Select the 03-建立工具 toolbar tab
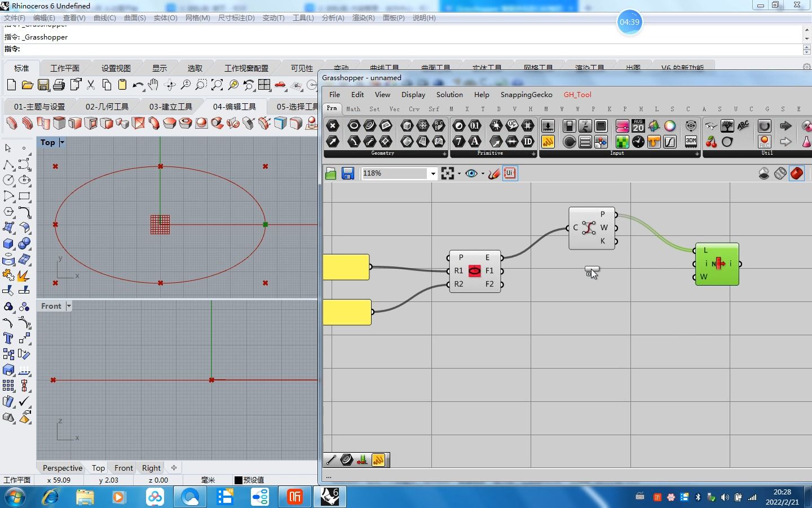Screen dimensions: 812x508 point(170,106)
